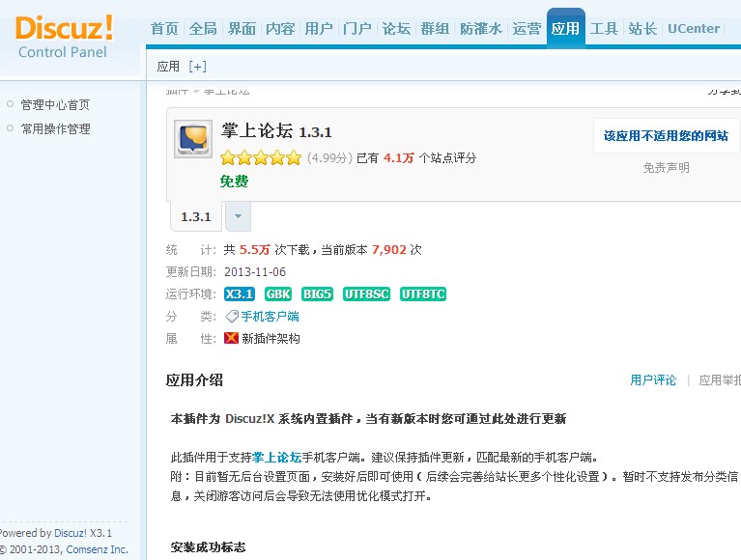Click the 手机客户端 category link

(x=270, y=317)
